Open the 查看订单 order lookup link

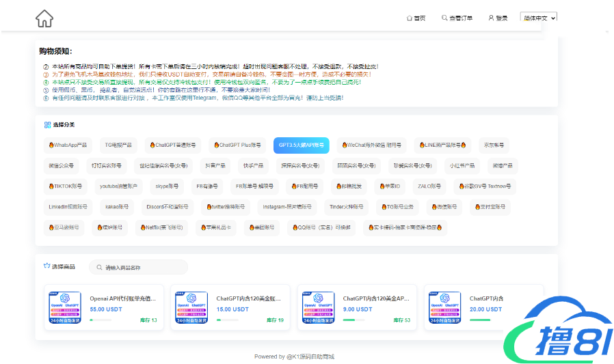(461, 18)
